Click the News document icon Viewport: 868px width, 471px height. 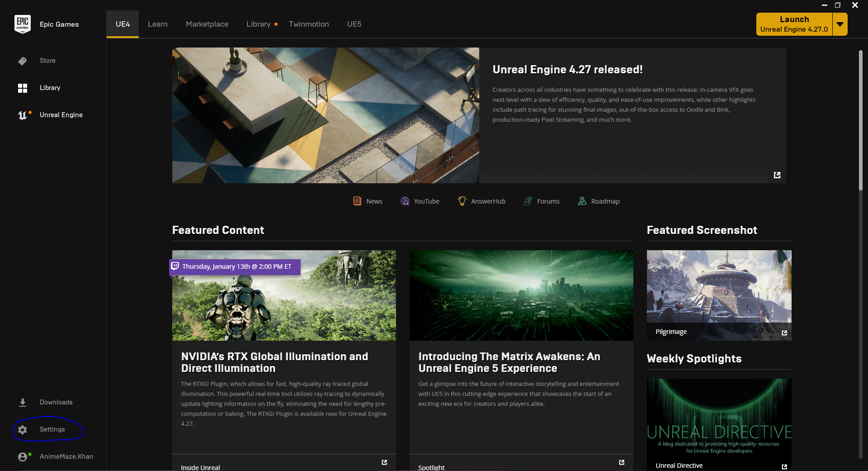coord(357,201)
